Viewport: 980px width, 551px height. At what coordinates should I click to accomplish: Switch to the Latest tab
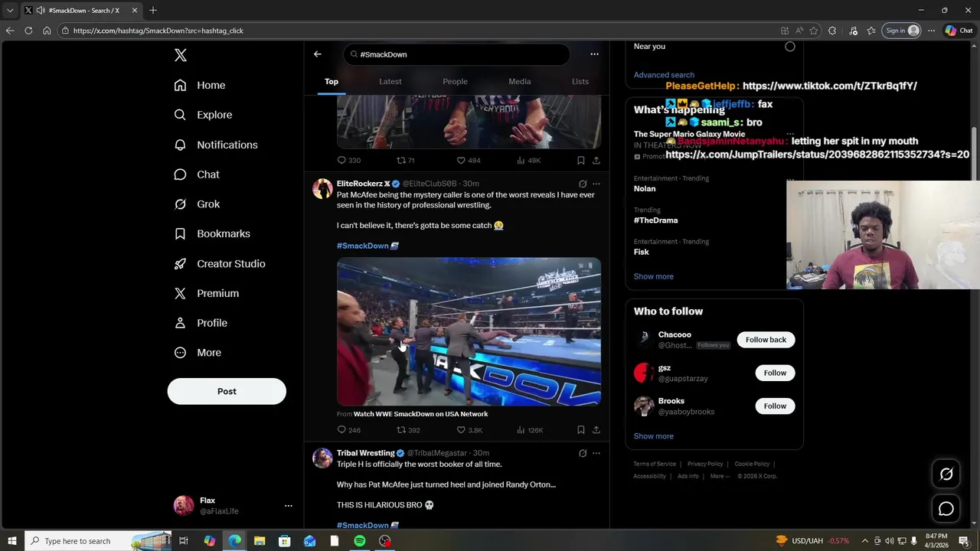pyautogui.click(x=390, y=81)
